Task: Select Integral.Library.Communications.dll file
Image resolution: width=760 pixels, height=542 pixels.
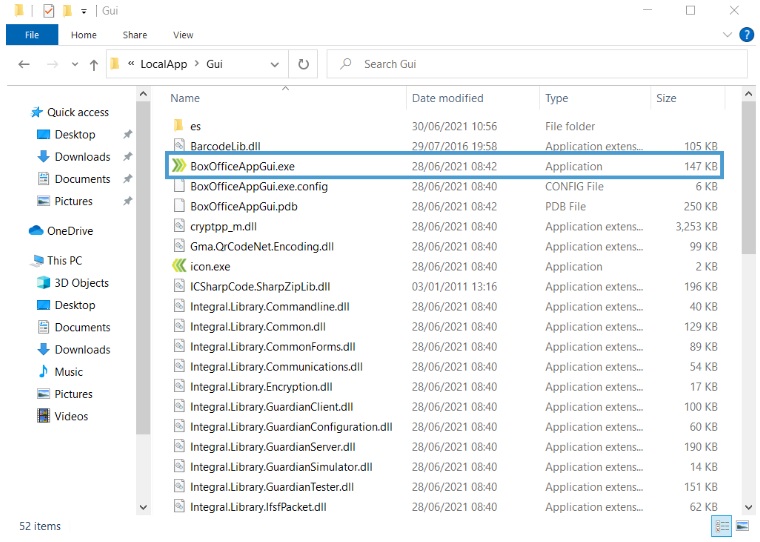Action: coord(276,367)
